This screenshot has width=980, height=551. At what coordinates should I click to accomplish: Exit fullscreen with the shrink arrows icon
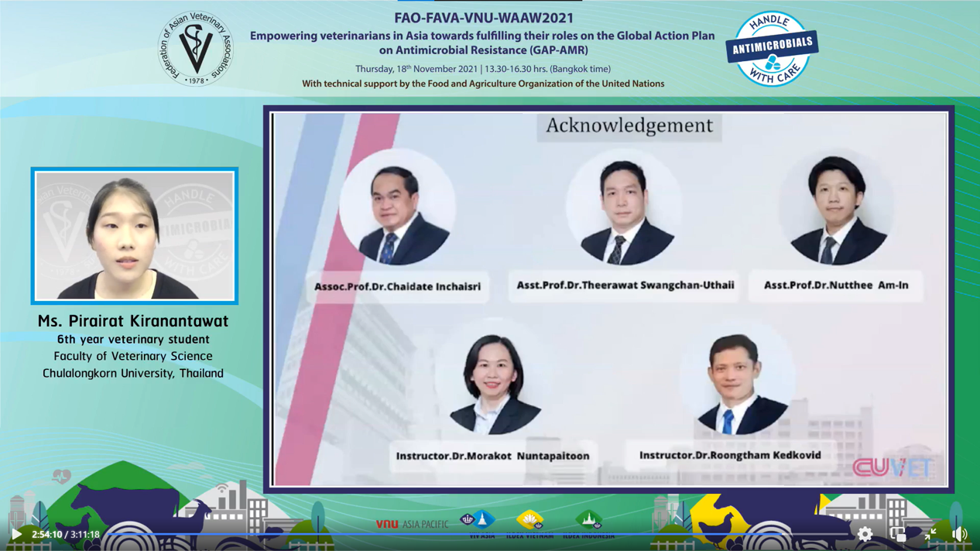click(930, 533)
